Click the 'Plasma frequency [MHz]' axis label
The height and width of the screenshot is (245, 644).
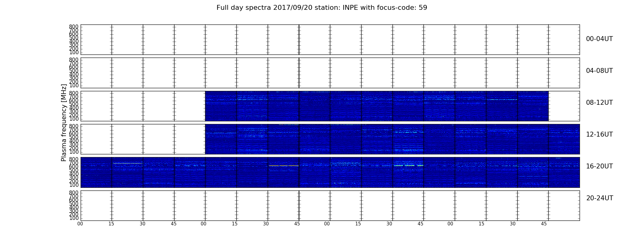[64, 123]
